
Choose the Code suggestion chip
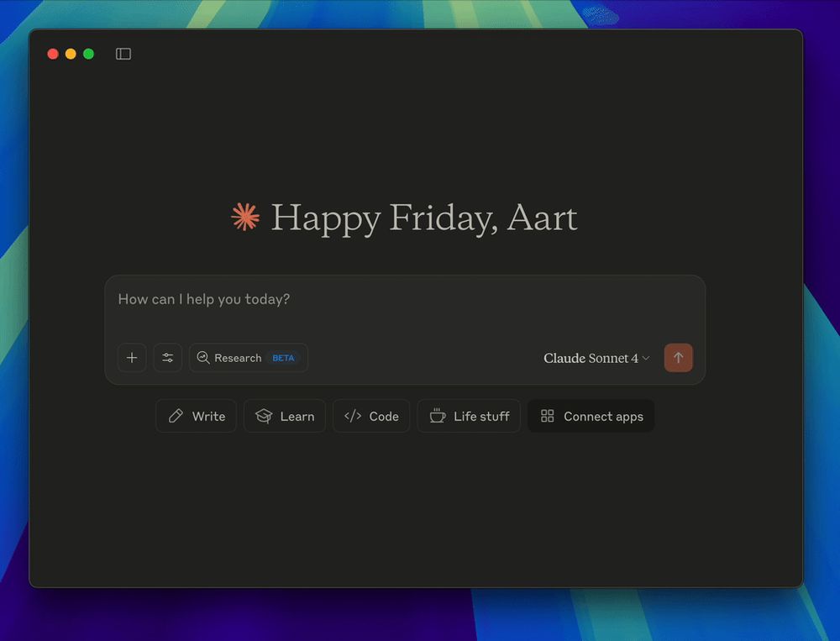tap(371, 416)
